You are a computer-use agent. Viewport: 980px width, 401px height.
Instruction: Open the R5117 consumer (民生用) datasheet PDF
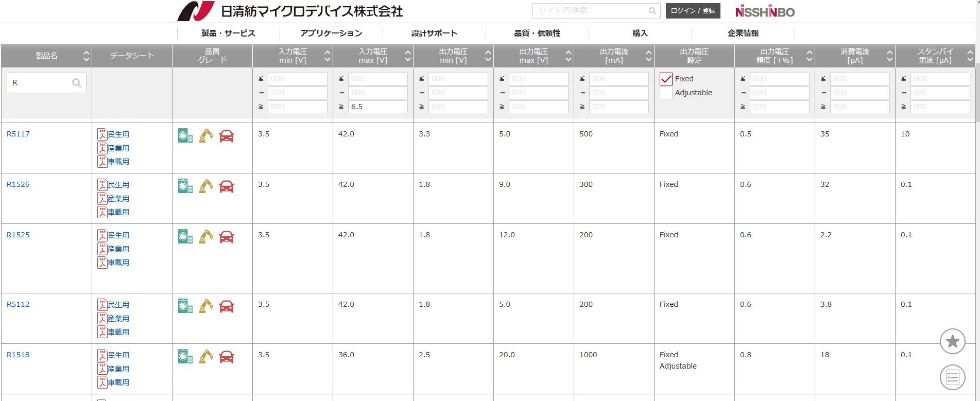point(113,134)
